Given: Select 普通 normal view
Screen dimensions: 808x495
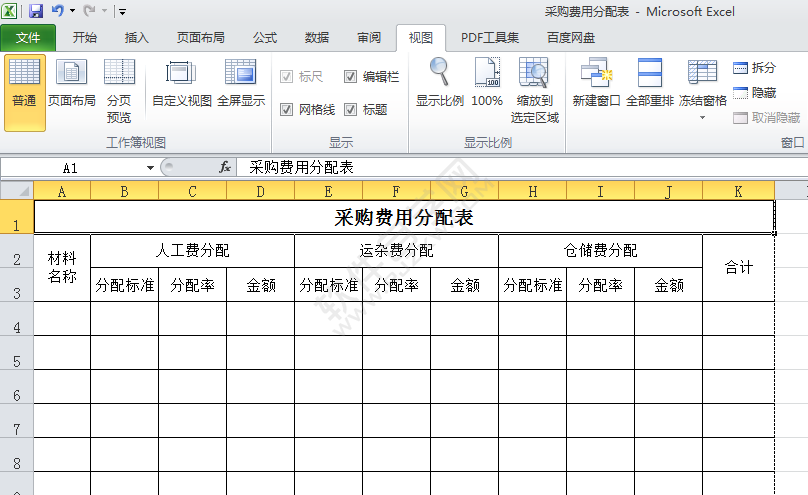Looking at the screenshot, I should (x=24, y=93).
